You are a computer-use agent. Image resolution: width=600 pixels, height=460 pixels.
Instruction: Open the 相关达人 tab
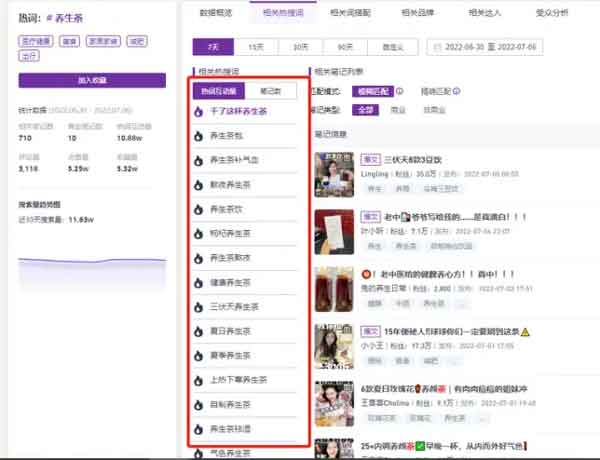pos(485,13)
